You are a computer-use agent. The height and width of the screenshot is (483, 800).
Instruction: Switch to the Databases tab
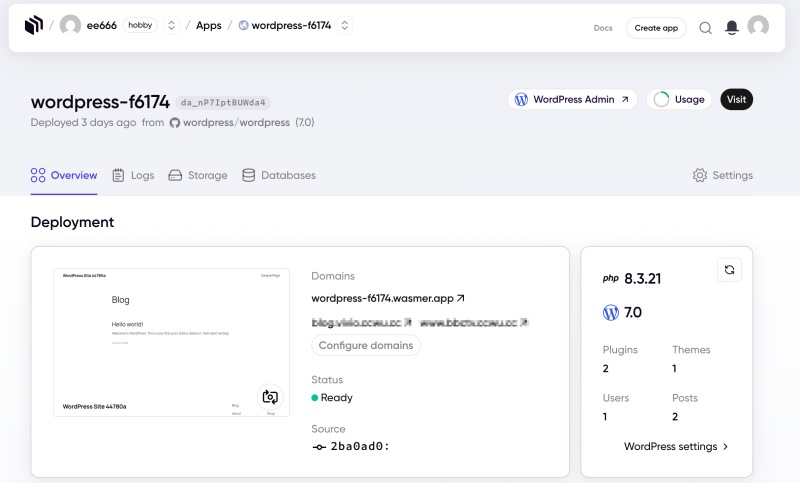pos(279,175)
